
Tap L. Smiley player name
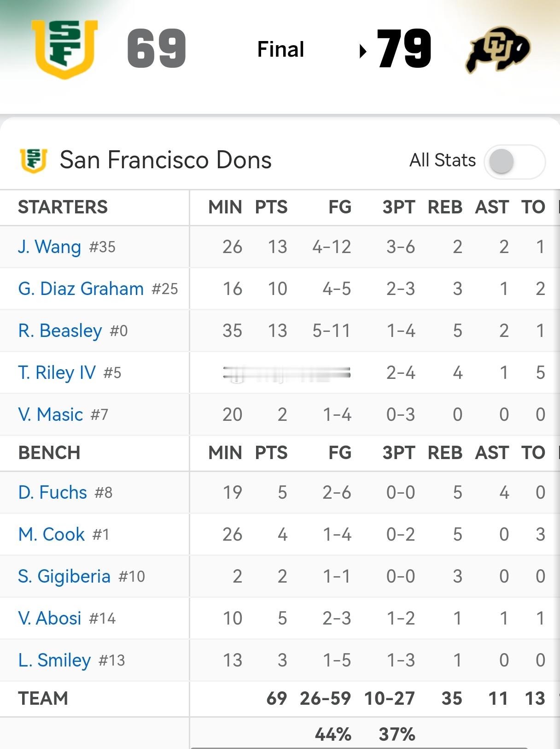(54, 661)
